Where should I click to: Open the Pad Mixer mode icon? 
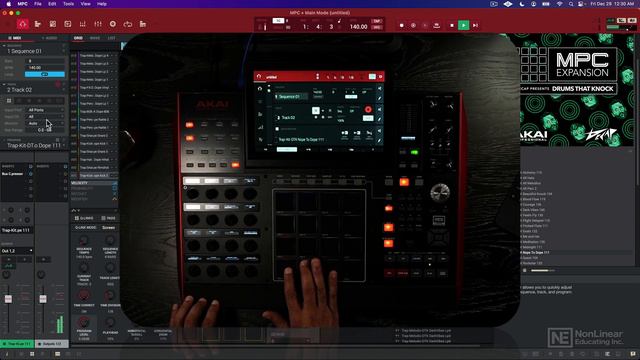pos(82,24)
